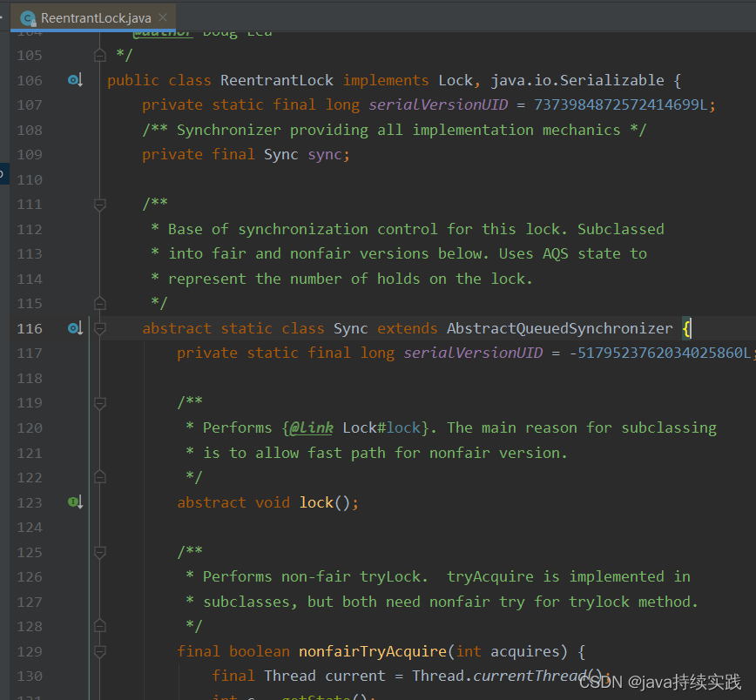
Task: Collapse the Sync class fold at line 116
Action: point(100,329)
